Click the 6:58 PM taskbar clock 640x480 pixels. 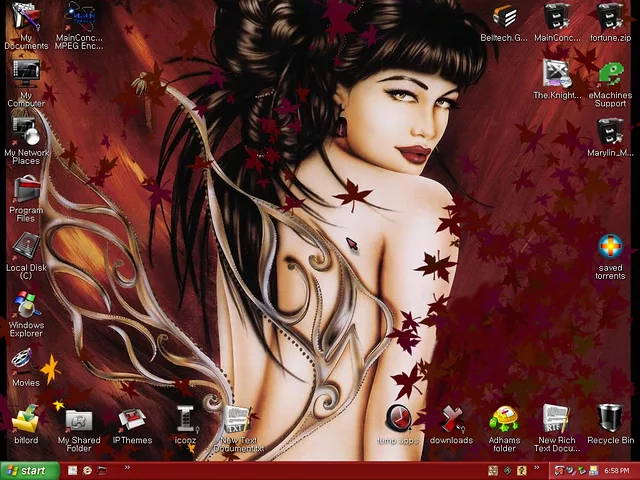[x=617, y=470]
